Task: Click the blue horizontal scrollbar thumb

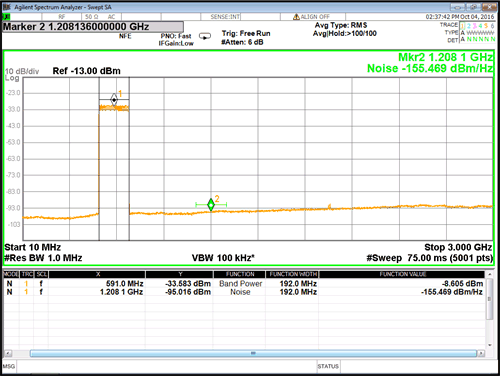Action: pos(253,353)
